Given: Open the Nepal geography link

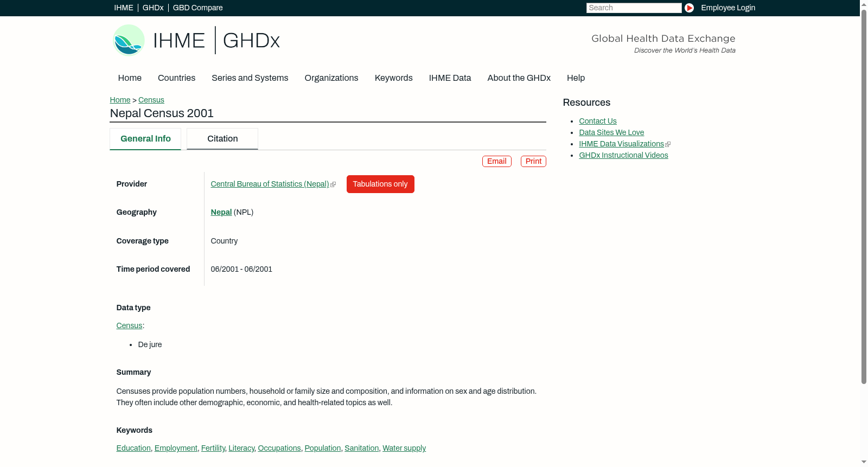Looking at the screenshot, I should point(221,212).
